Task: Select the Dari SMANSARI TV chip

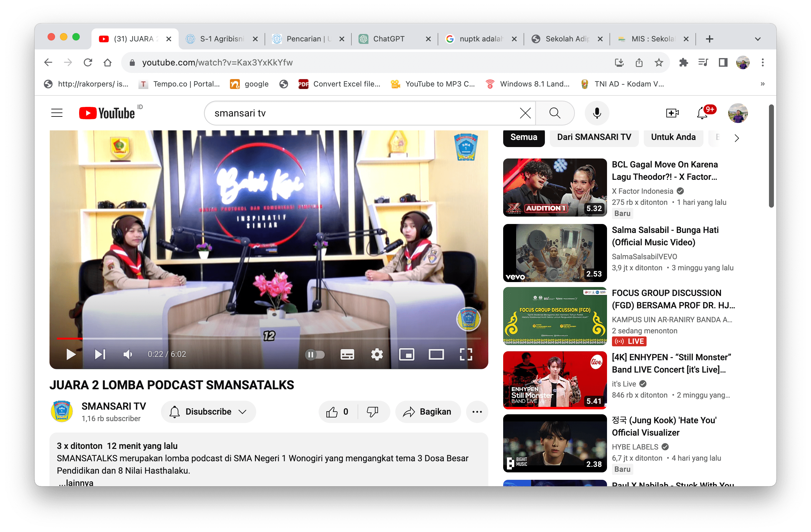Action: [x=594, y=137]
